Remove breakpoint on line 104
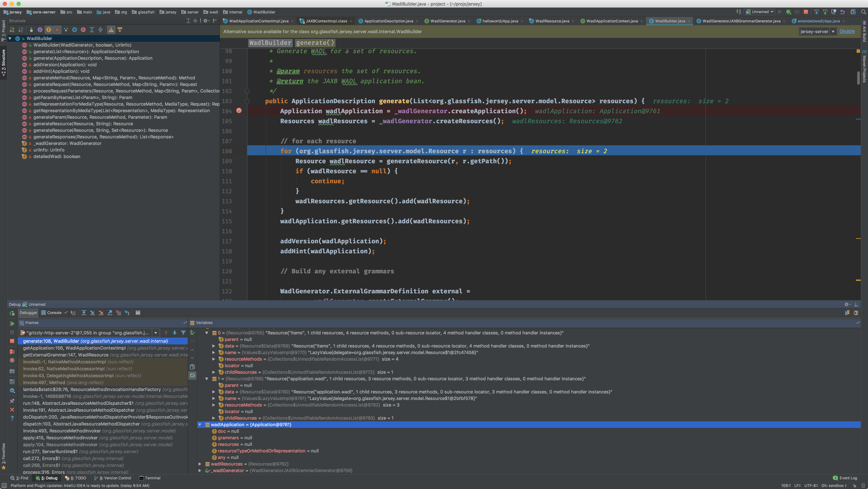The width and height of the screenshot is (868, 489). [239, 111]
